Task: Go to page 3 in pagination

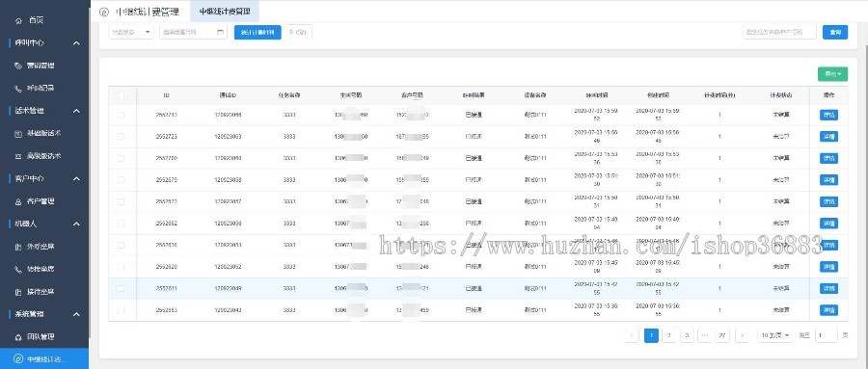Action: [x=687, y=335]
